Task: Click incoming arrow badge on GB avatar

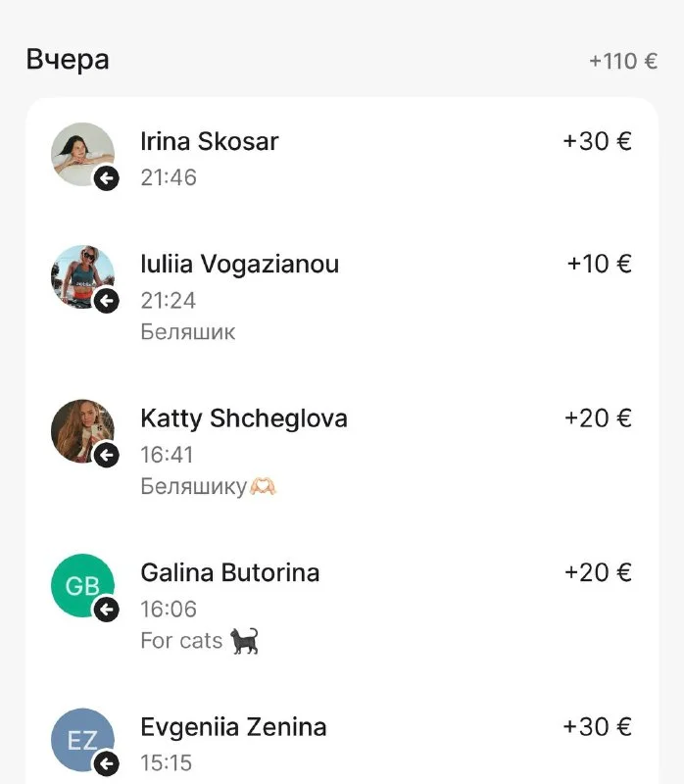Action: (106, 610)
